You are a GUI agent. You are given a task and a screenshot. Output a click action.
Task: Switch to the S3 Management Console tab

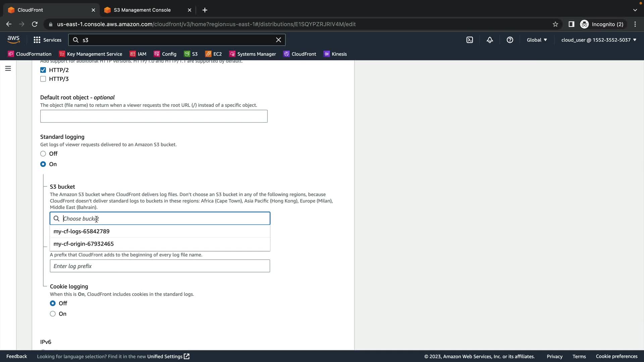pos(142,10)
